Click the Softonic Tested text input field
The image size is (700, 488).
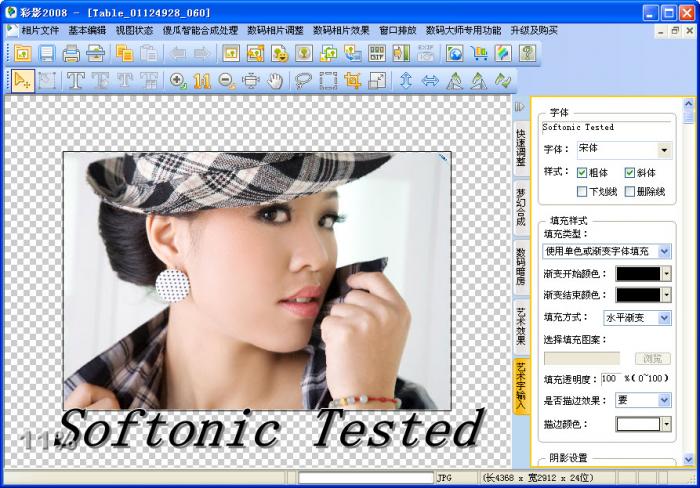pyautogui.click(x=606, y=127)
